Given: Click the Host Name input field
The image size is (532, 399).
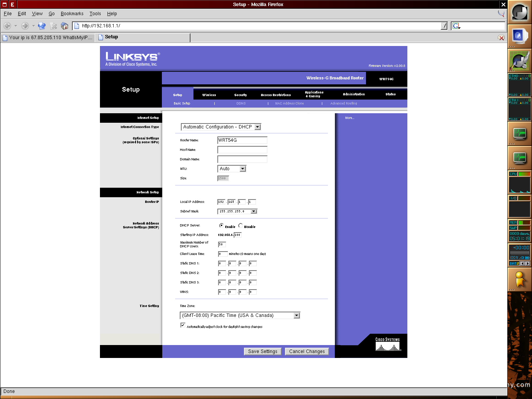Looking at the screenshot, I should (242, 150).
